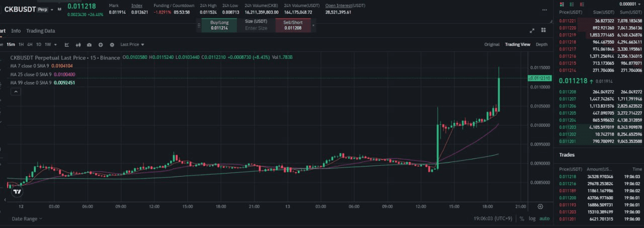Open the three-dots more options menu
644x228 pixels.
click(x=544, y=10)
